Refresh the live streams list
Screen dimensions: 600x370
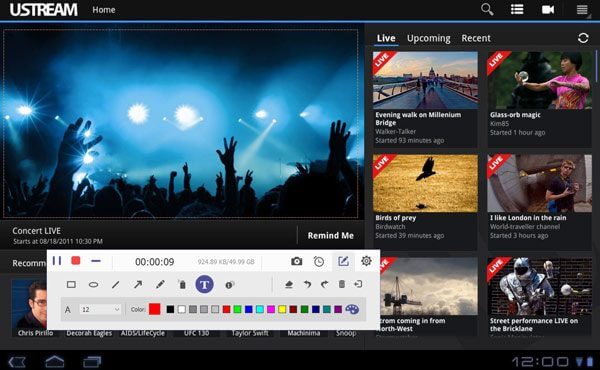pos(583,38)
